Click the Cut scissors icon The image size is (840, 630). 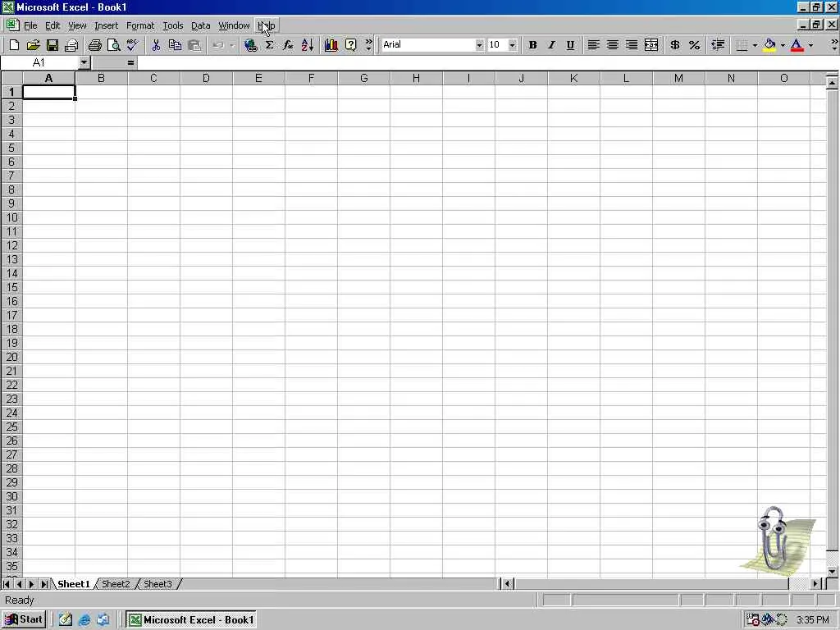(156, 45)
